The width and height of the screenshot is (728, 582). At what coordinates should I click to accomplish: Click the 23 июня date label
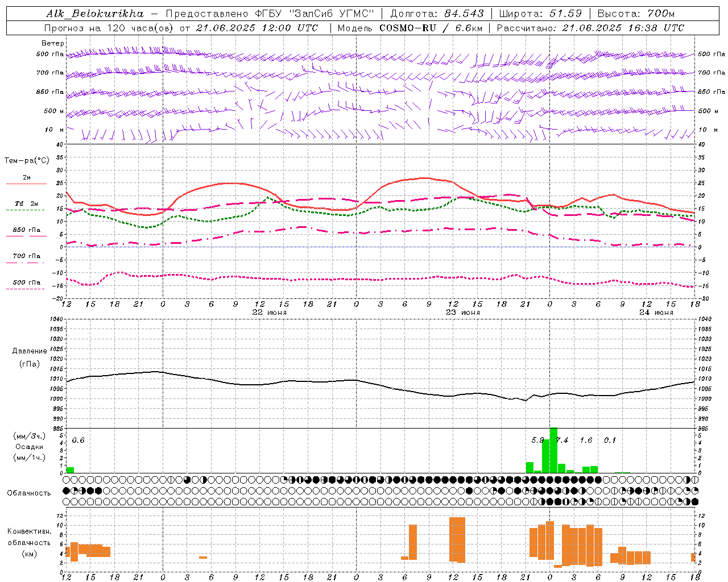coord(463,313)
